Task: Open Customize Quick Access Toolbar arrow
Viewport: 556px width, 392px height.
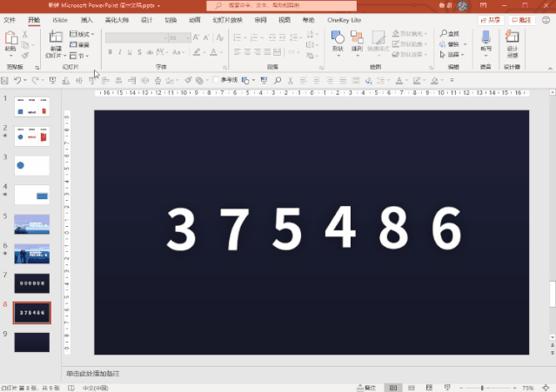Action: (x=452, y=80)
